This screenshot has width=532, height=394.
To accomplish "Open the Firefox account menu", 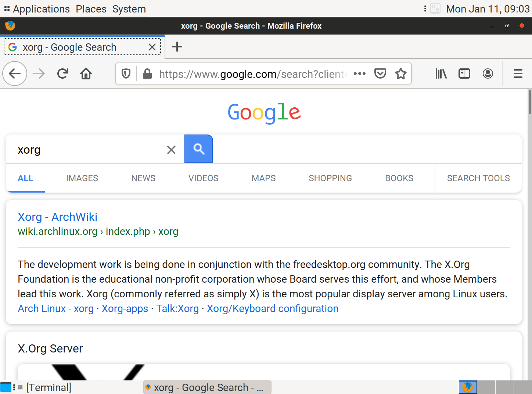I will [488, 74].
